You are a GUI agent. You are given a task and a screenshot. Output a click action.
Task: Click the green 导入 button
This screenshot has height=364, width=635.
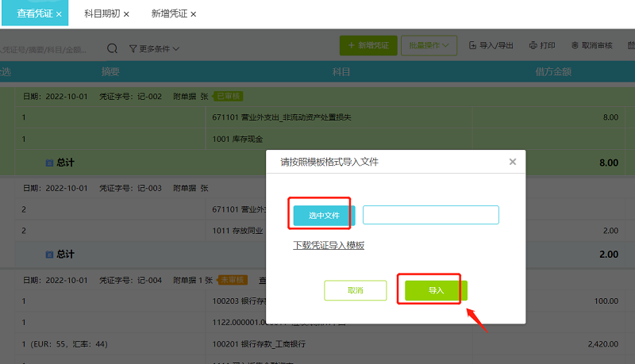pos(436,291)
